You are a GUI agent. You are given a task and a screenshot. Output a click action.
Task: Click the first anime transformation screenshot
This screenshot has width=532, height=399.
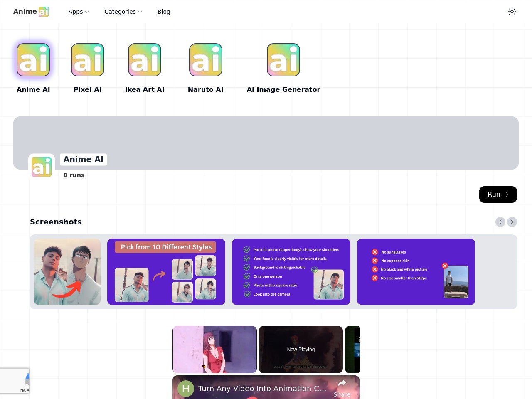pyautogui.click(x=67, y=271)
